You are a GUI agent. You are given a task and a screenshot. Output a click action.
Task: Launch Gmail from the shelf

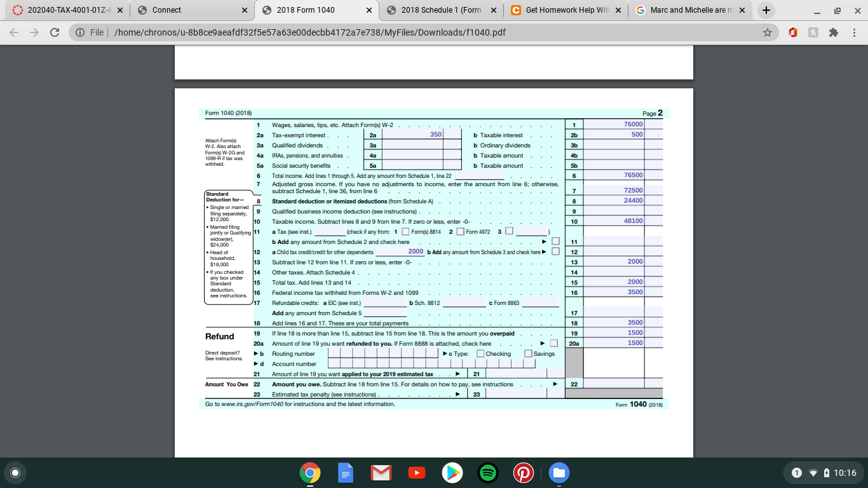coord(381,473)
